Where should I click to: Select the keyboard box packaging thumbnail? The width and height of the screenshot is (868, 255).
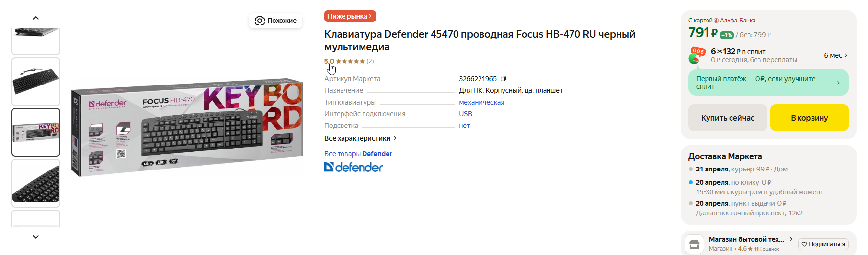(36, 132)
